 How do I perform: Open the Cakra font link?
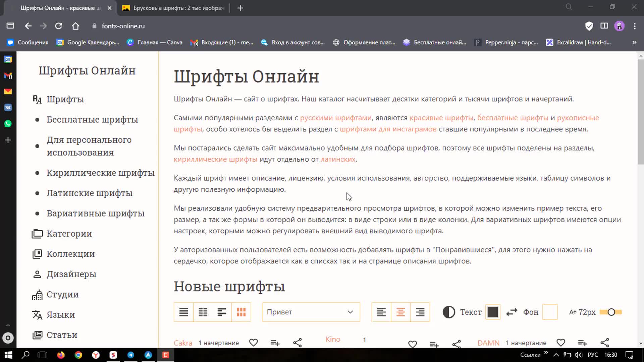[183, 343]
